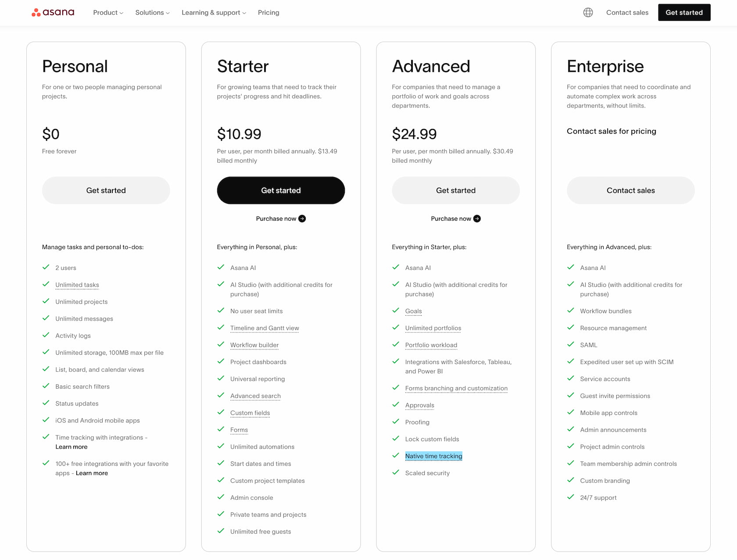
Task: Click the checkmark beside 24/7 support
Action: pos(571,497)
